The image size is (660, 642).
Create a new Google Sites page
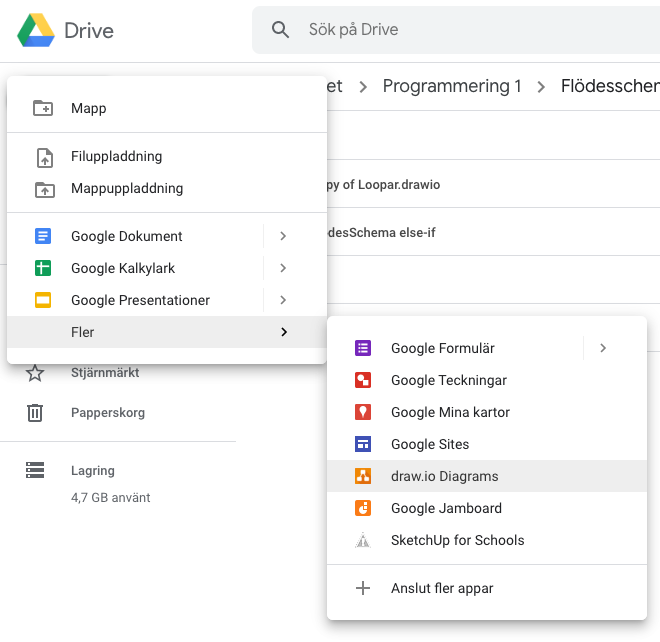tap(487, 444)
